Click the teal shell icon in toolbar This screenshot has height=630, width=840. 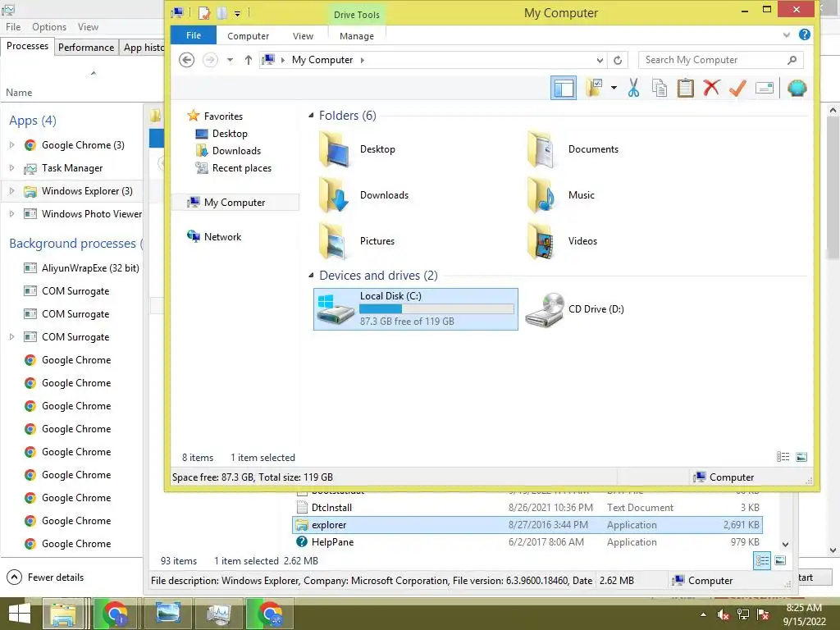click(x=797, y=88)
